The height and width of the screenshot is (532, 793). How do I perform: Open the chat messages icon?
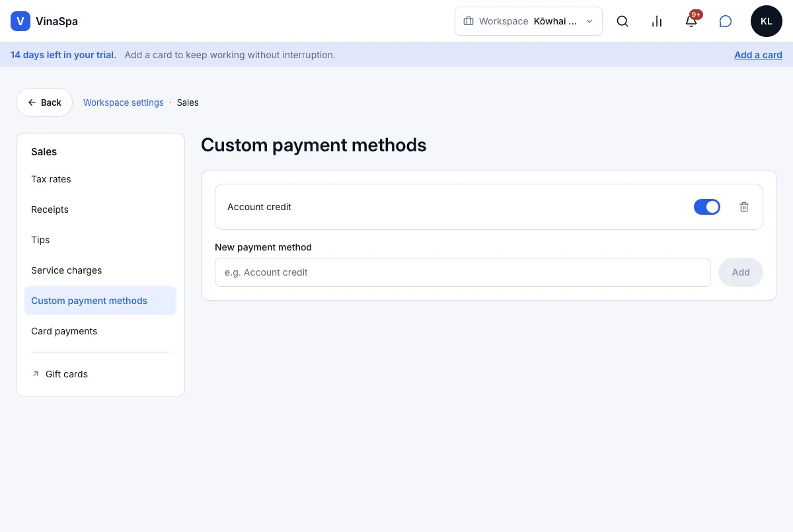point(726,21)
